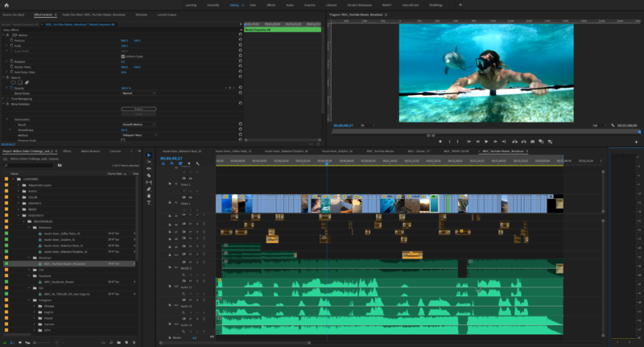Viewport: 644px width, 347px height.
Task: Select the Selection arrow tool
Action: 149,155
